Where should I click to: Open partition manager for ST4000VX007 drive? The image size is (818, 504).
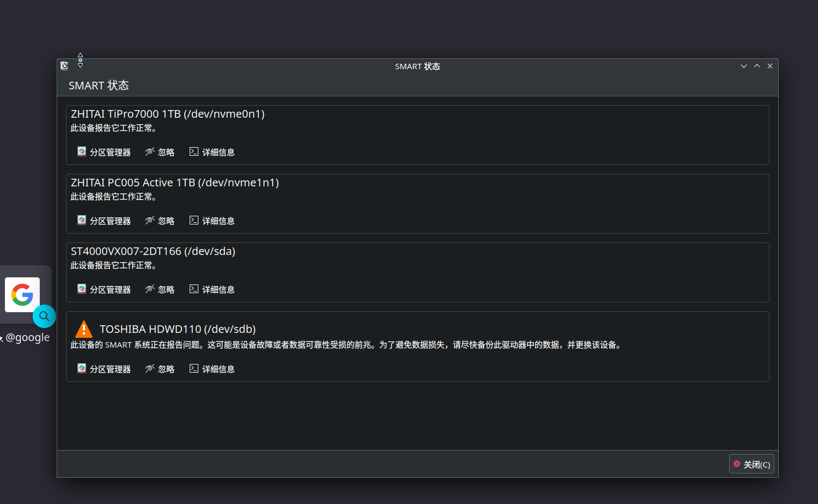pyautogui.click(x=104, y=289)
